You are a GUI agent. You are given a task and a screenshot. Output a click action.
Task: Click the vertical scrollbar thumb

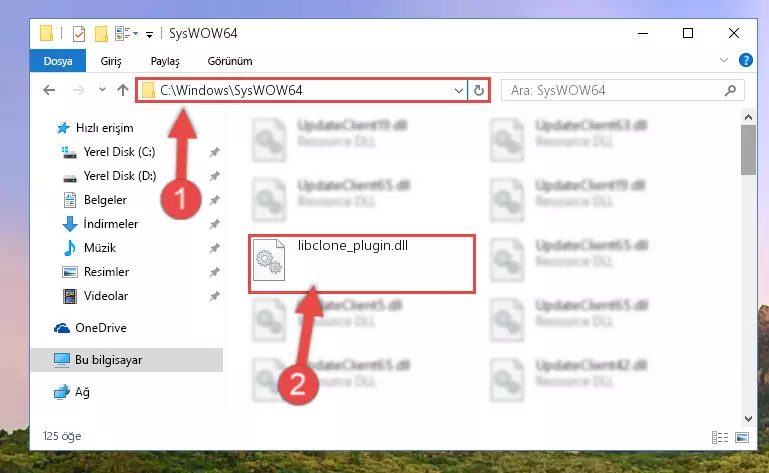pos(748,150)
